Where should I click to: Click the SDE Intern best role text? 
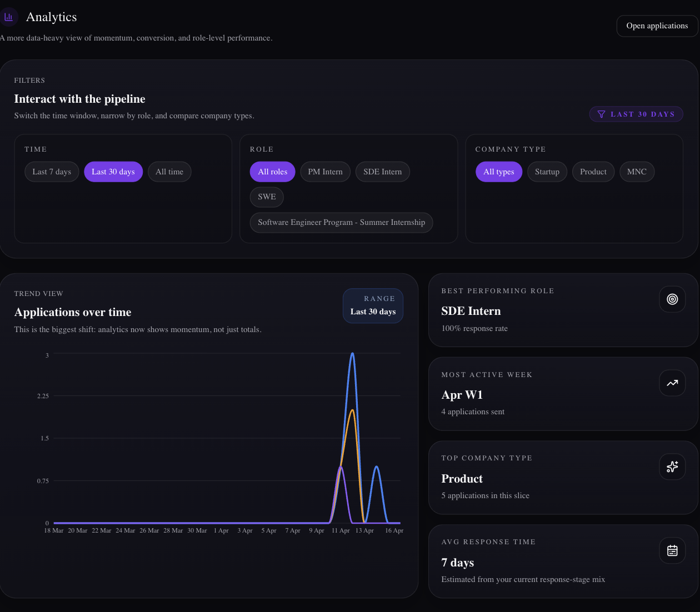(471, 311)
